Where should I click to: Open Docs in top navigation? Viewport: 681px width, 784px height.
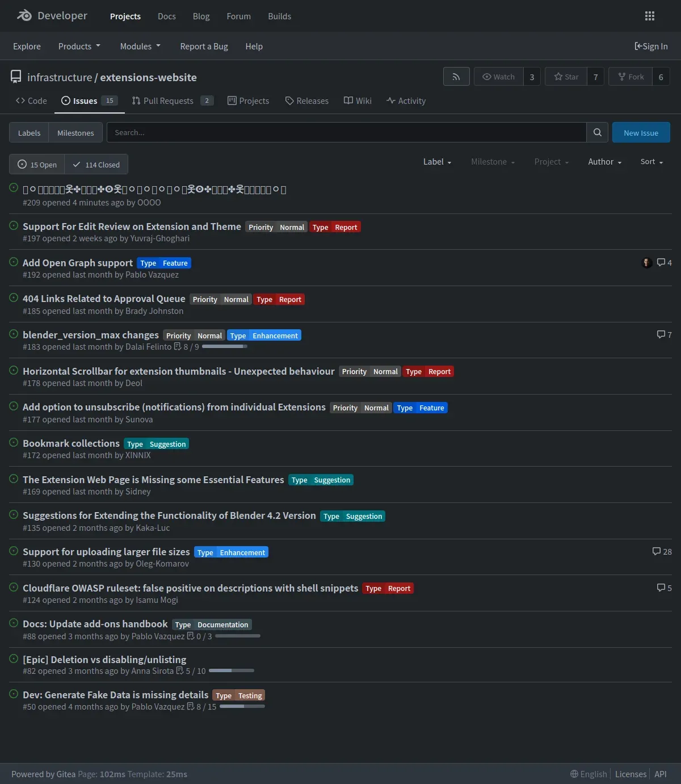pos(166,16)
